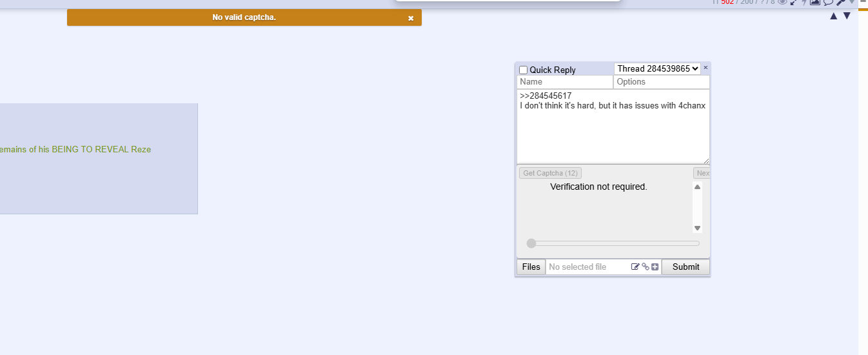Click the 'Quick Reply' title label
This screenshot has height=355, width=868.
pos(553,70)
